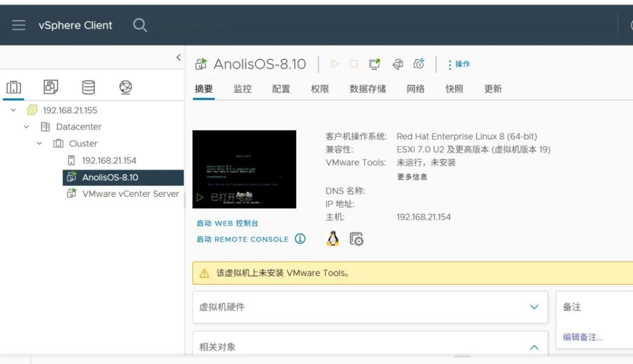Expand the 虚拟机硬件 panel
This screenshot has width=633, height=364.
(x=534, y=307)
